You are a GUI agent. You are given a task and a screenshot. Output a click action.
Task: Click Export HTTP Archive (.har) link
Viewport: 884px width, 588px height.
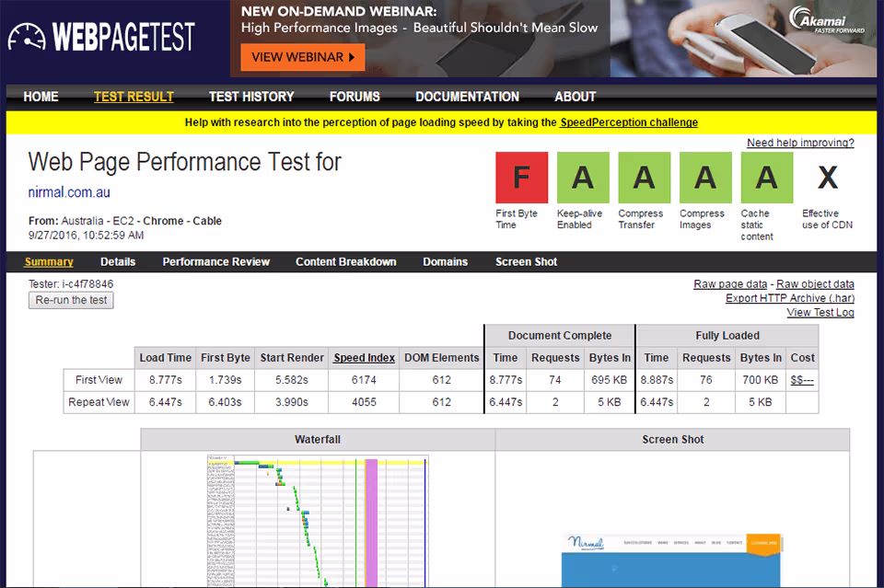tap(790, 298)
